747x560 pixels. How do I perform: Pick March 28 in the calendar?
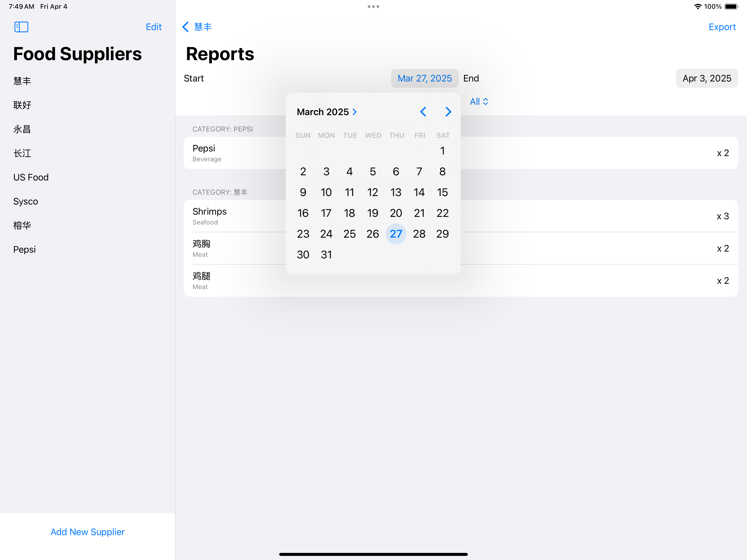[x=419, y=234]
